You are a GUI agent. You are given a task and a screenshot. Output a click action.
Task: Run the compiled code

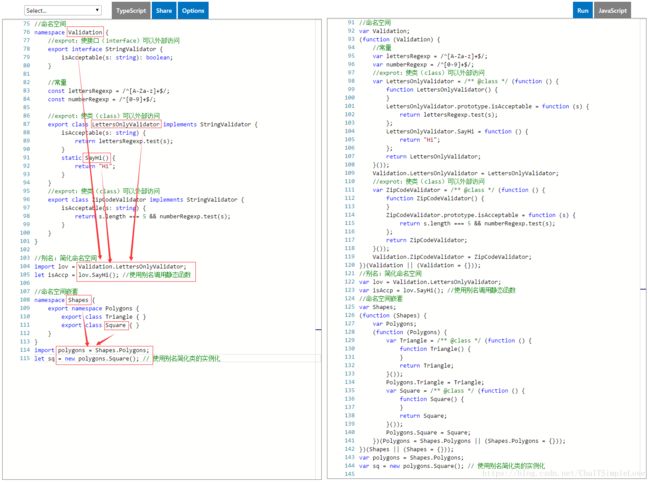click(x=582, y=10)
